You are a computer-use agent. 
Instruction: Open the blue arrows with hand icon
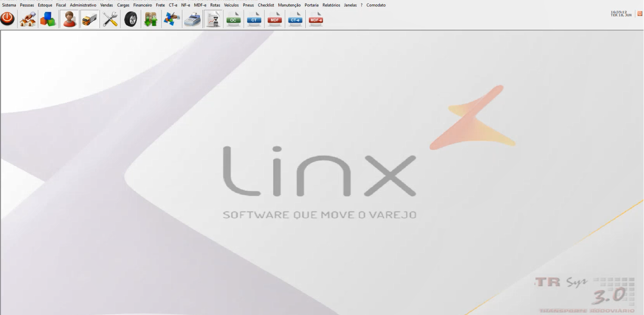172,19
